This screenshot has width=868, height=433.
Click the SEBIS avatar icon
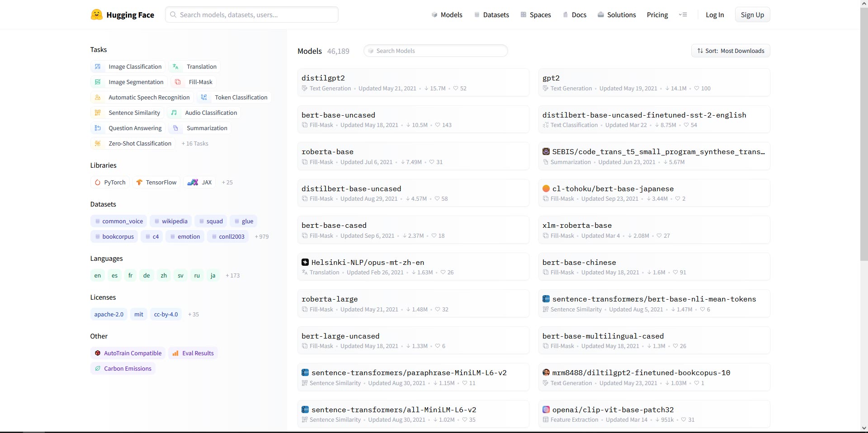click(546, 151)
